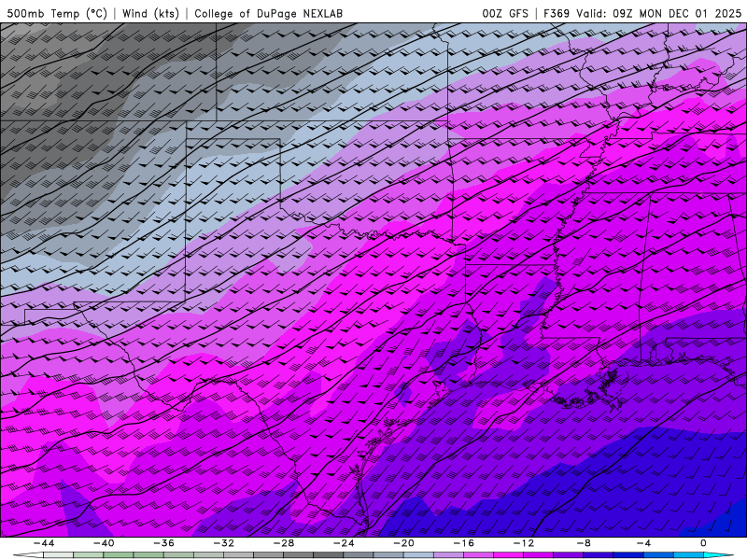Click the bright magenta swatch left of -12 tick

tap(508, 555)
